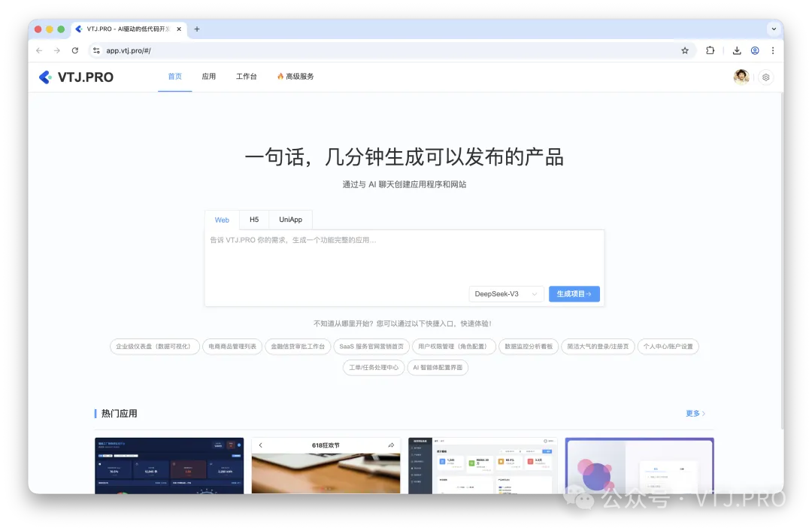This screenshot has height=531, width=812.
Task: Open 更多 to see all hot applications
Action: click(692, 413)
